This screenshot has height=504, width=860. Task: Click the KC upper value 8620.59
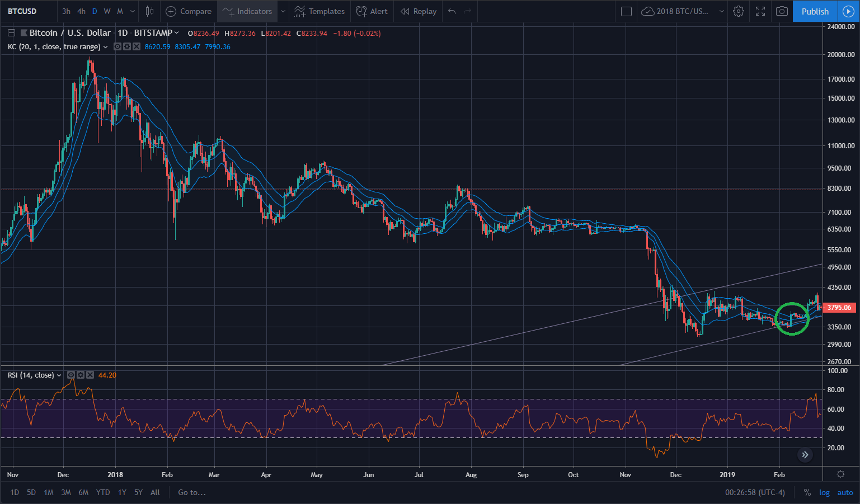click(x=157, y=47)
